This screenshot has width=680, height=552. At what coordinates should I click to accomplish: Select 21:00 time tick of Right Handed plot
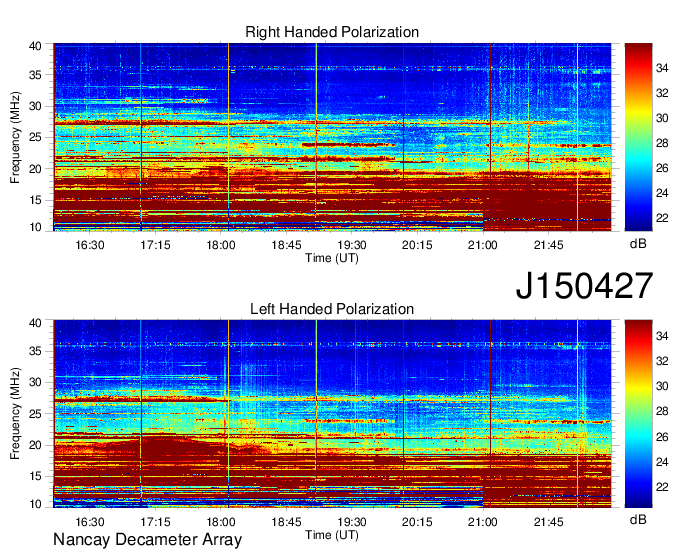(483, 245)
